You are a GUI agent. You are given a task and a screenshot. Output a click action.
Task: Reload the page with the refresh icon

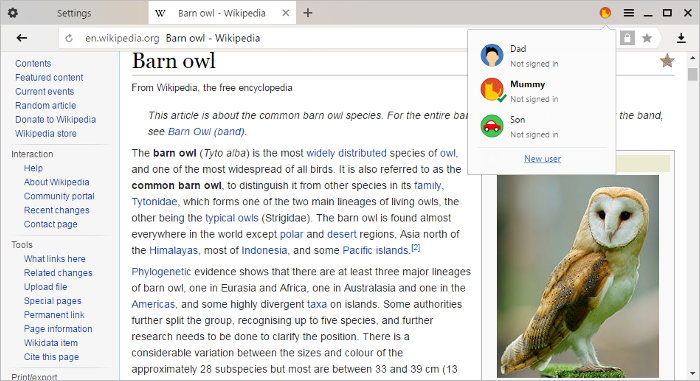click(69, 38)
